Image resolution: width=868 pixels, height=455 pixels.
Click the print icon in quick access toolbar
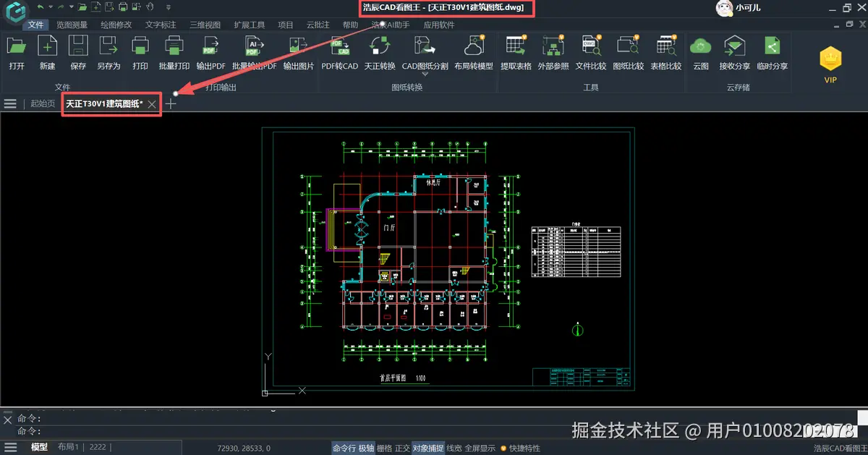tap(123, 7)
